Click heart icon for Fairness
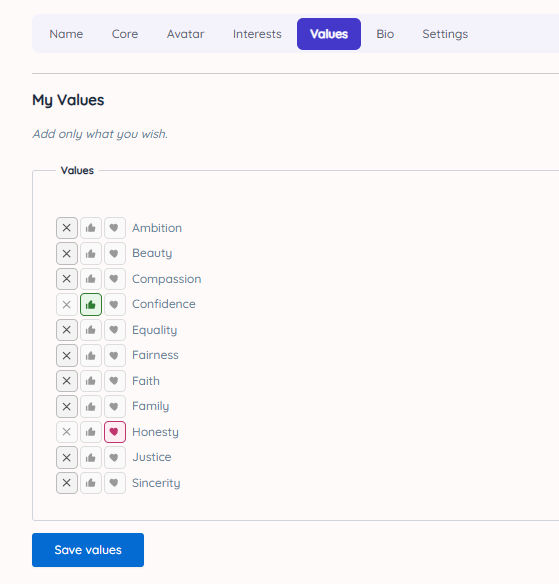 (x=114, y=356)
